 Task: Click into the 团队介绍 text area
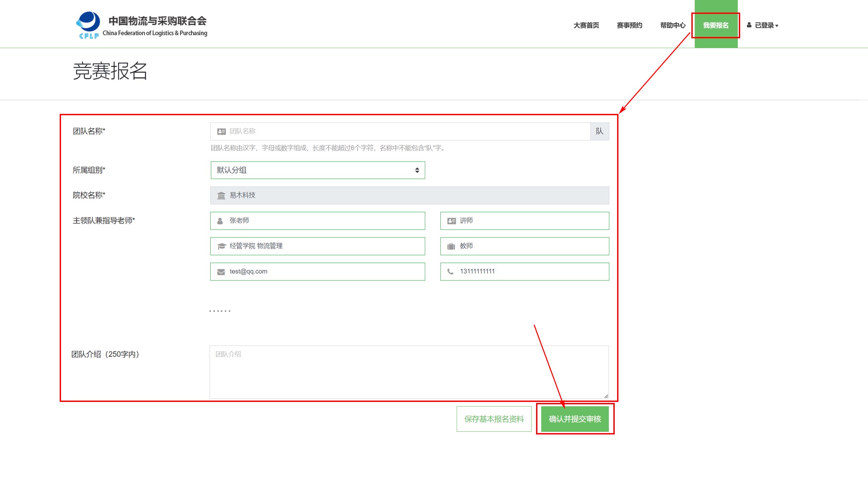click(409, 372)
